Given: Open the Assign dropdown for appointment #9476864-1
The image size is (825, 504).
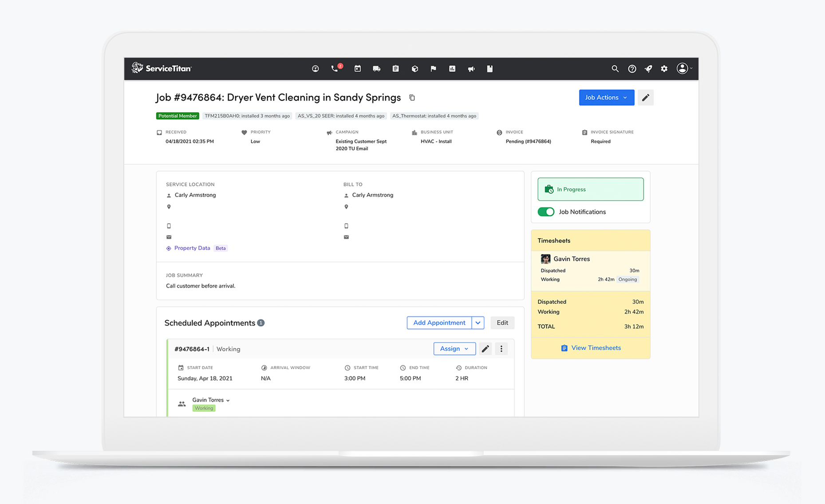Looking at the screenshot, I should [454, 349].
